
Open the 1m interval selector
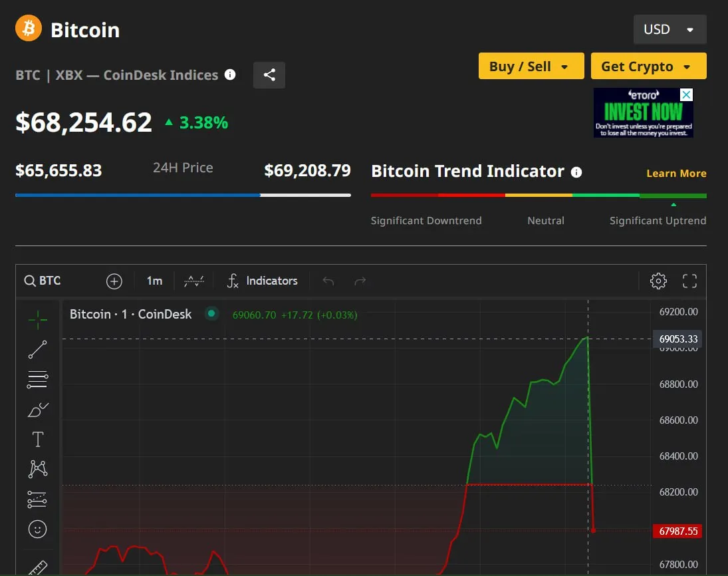pos(154,281)
